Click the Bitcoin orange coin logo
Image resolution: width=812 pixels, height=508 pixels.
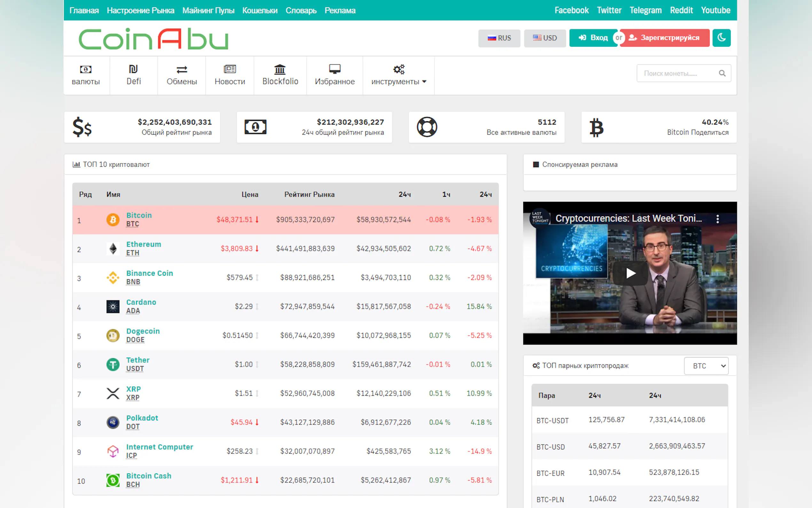pos(113,220)
